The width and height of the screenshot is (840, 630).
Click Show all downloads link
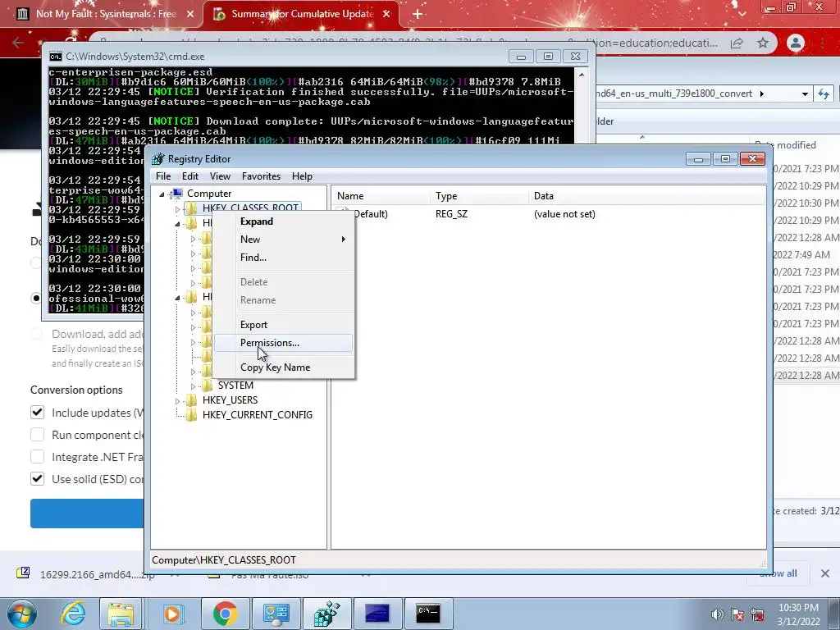(x=778, y=573)
